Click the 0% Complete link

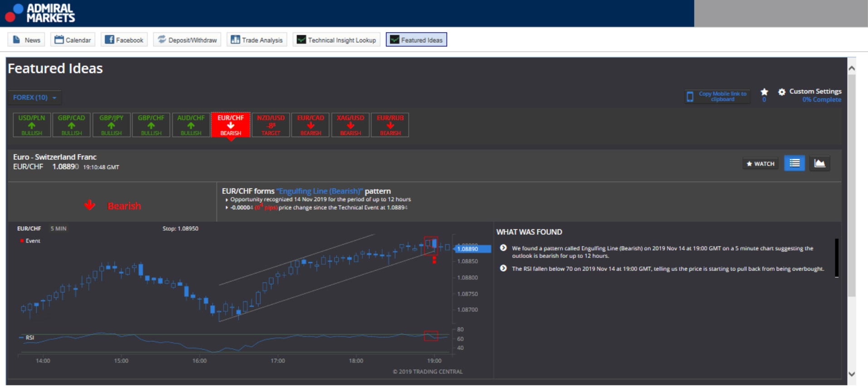click(822, 100)
